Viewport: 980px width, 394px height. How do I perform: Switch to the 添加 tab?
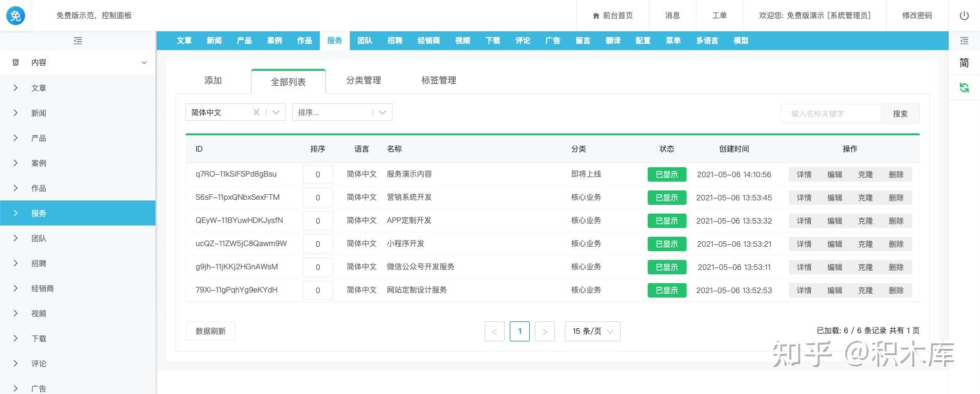213,80
